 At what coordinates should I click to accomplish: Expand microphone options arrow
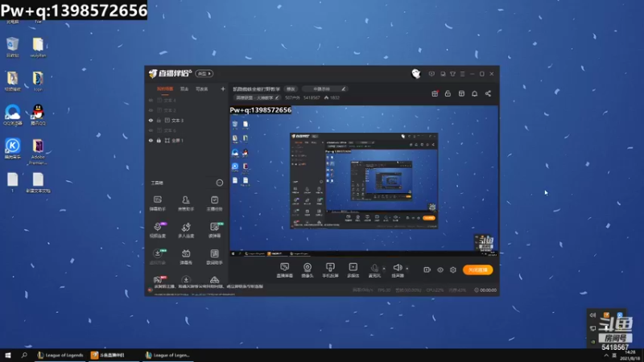point(384,269)
